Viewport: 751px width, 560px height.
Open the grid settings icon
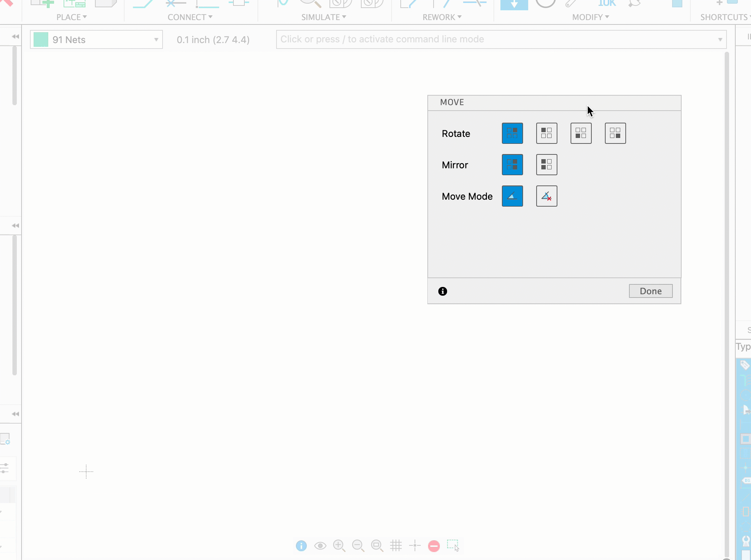point(396,546)
